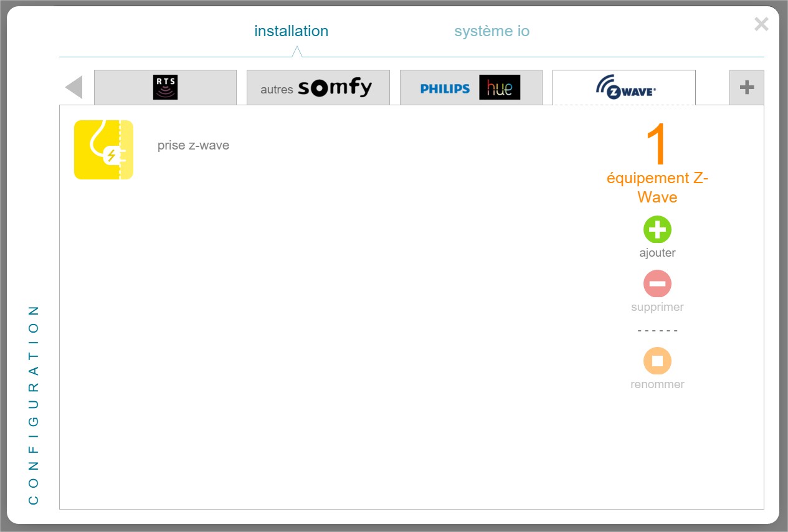Click the vertical CONFIGURATION title
788x532 pixels.
point(34,405)
